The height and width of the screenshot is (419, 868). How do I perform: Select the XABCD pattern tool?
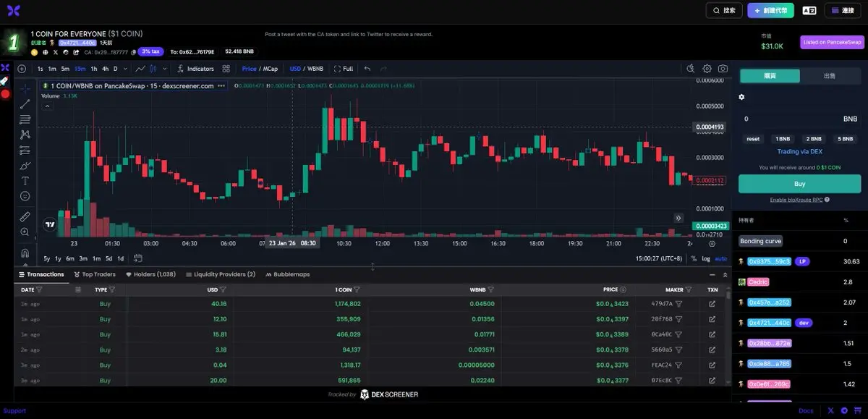[25, 135]
